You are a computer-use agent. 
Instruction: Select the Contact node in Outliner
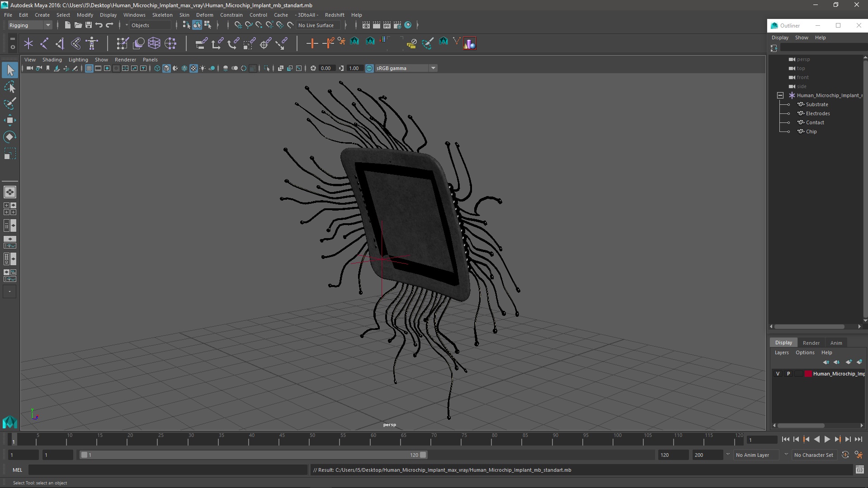[x=815, y=122]
